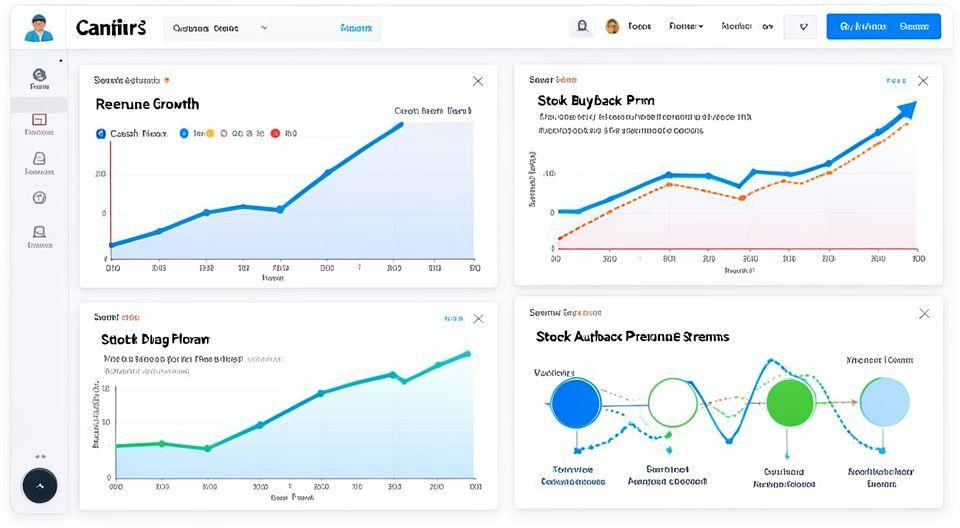960x528 pixels.
Task: Toggle the blue legend marker in Revenue Growth
Action: coord(101,133)
